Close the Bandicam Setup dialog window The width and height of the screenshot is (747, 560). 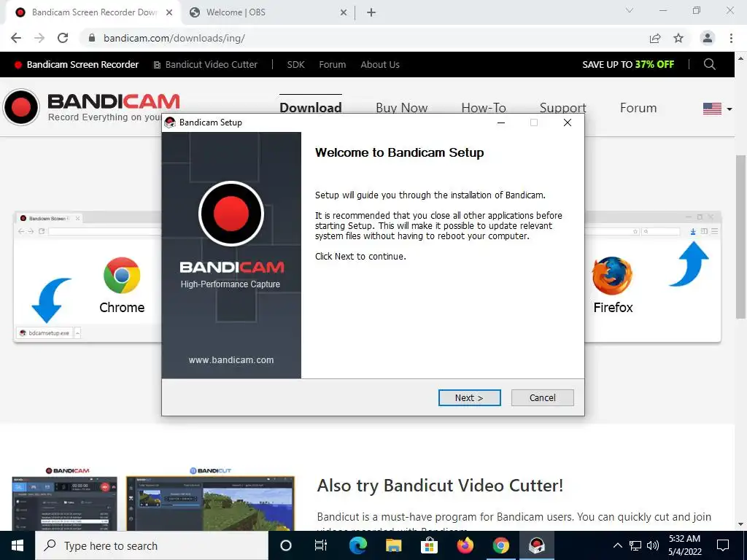pos(568,122)
